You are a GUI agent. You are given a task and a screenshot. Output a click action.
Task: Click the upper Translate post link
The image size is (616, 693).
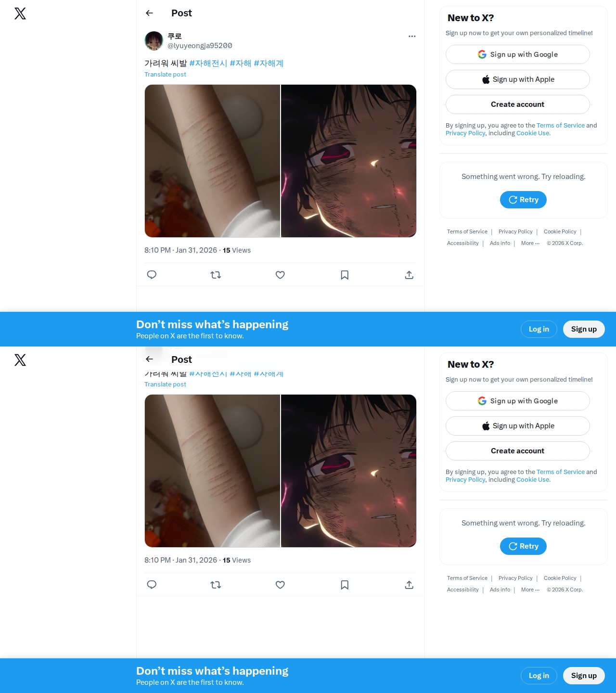click(165, 74)
